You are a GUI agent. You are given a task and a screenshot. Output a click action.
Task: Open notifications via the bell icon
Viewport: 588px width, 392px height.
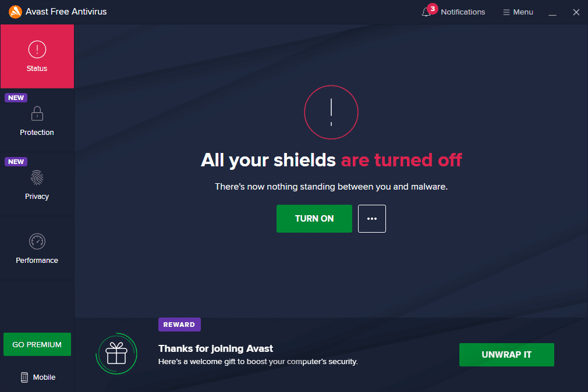[x=426, y=12]
